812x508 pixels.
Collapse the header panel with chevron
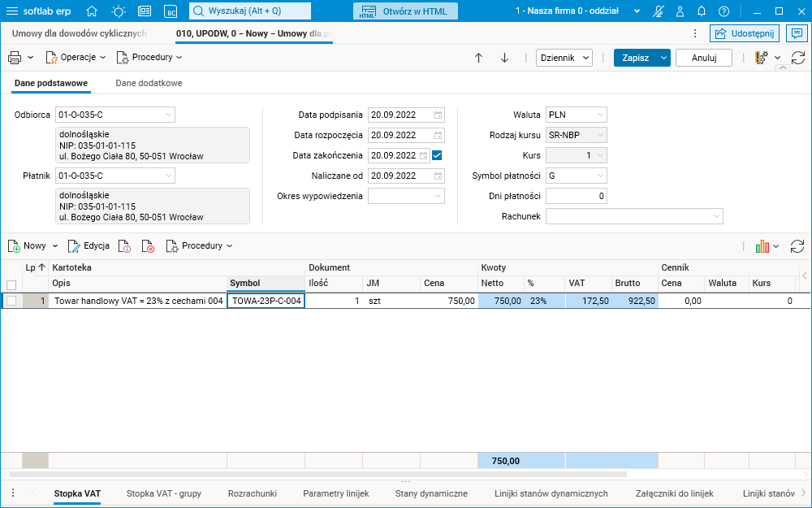783,68
